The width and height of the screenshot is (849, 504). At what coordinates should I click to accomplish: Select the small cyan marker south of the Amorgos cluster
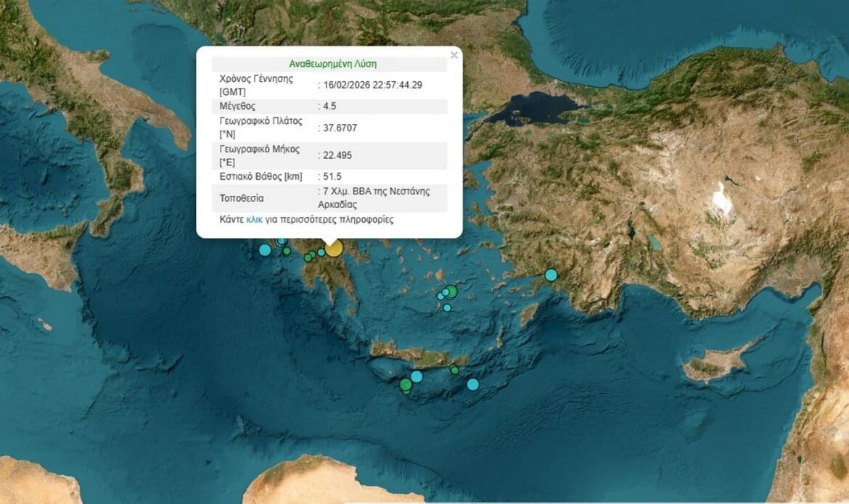447,307
